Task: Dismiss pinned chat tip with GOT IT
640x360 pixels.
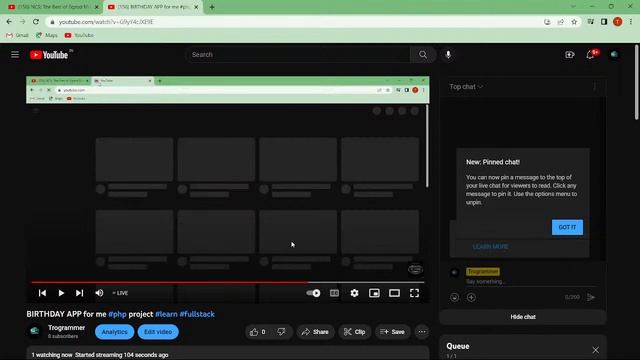Action: tap(567, 227)
